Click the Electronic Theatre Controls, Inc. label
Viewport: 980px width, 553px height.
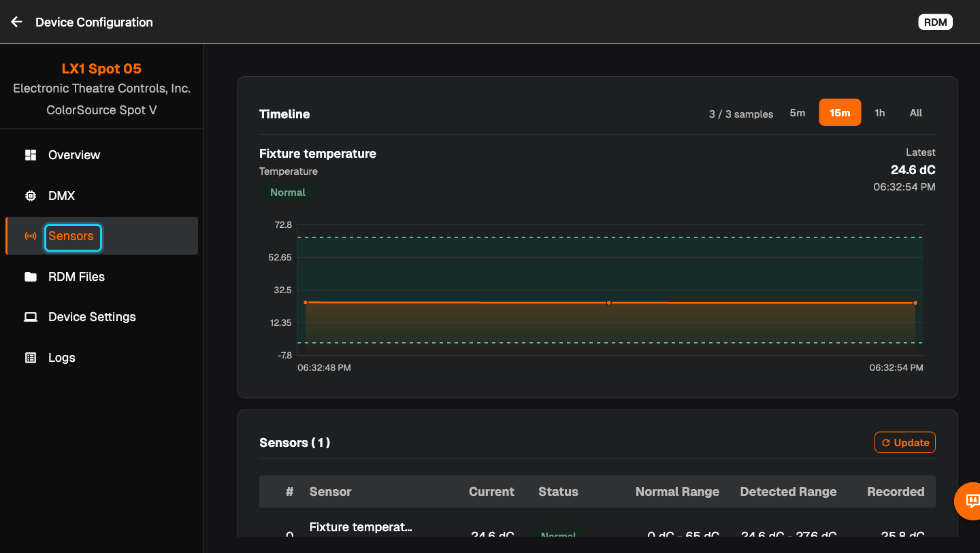[101, 89]
